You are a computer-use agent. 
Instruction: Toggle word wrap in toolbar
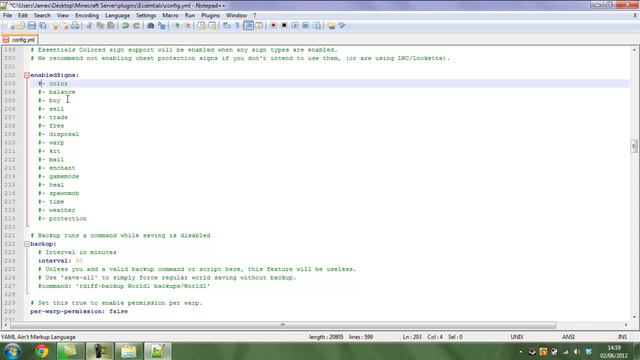click(227, 26)
